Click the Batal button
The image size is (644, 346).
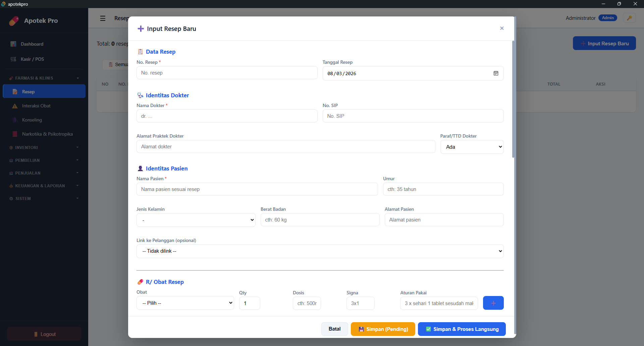pos(334,329)
